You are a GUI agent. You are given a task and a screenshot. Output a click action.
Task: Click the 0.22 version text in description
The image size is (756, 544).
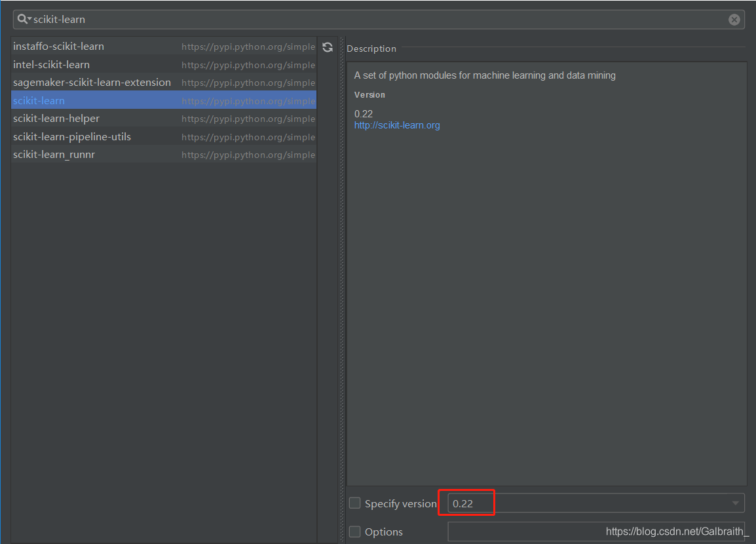click(x=364, y=114)
